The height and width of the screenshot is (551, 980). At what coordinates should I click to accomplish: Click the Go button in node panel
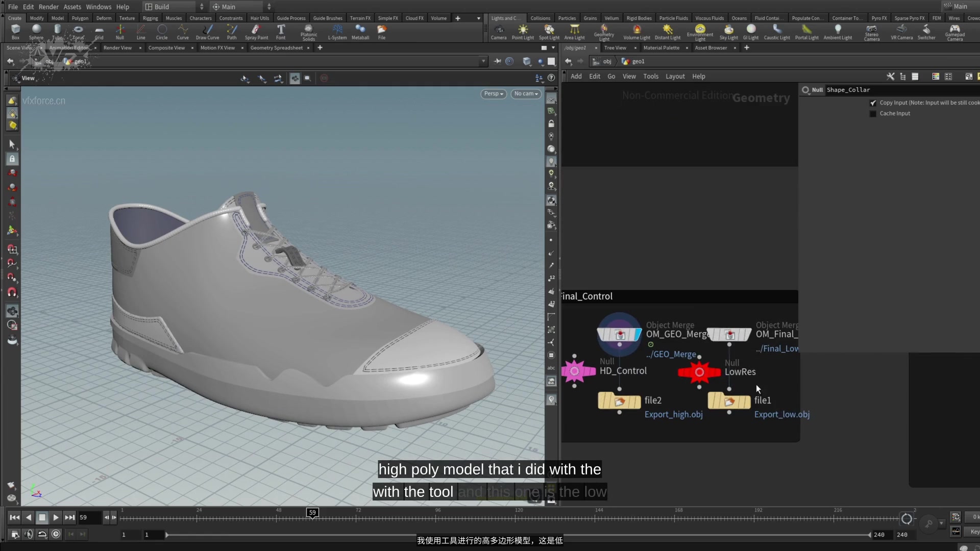point(611,76)
